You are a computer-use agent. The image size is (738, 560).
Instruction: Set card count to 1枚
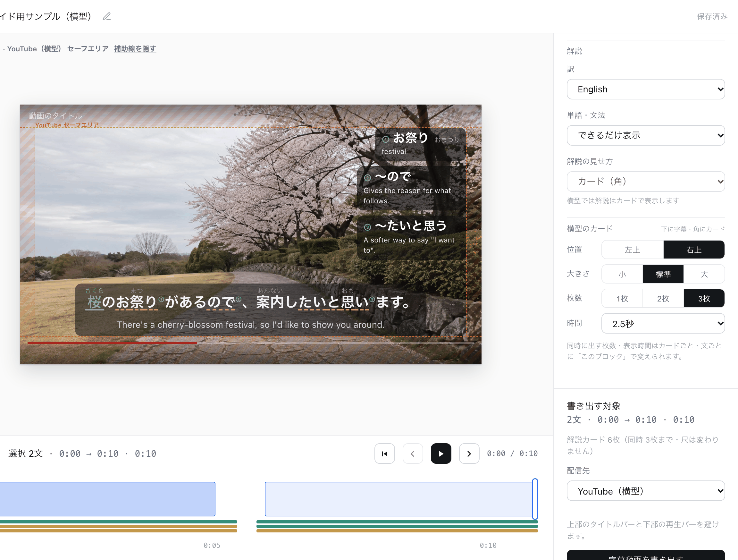[x=622, y=298]
